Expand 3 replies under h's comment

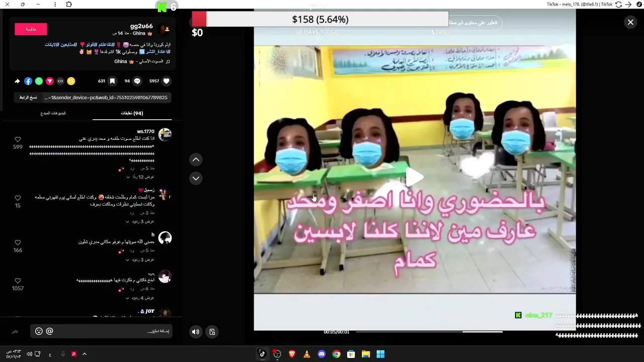coord(140,259)
